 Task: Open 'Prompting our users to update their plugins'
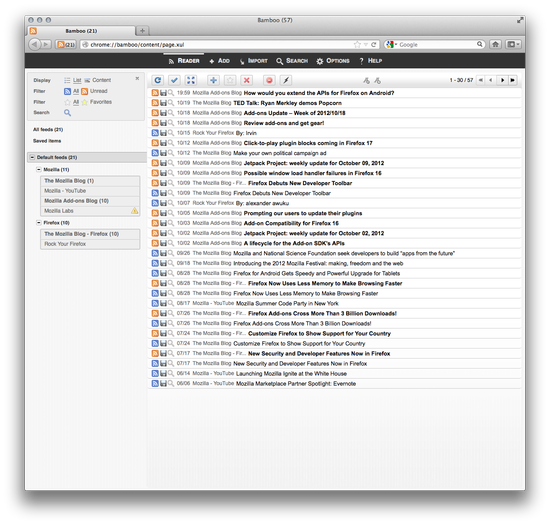(303, 213)
